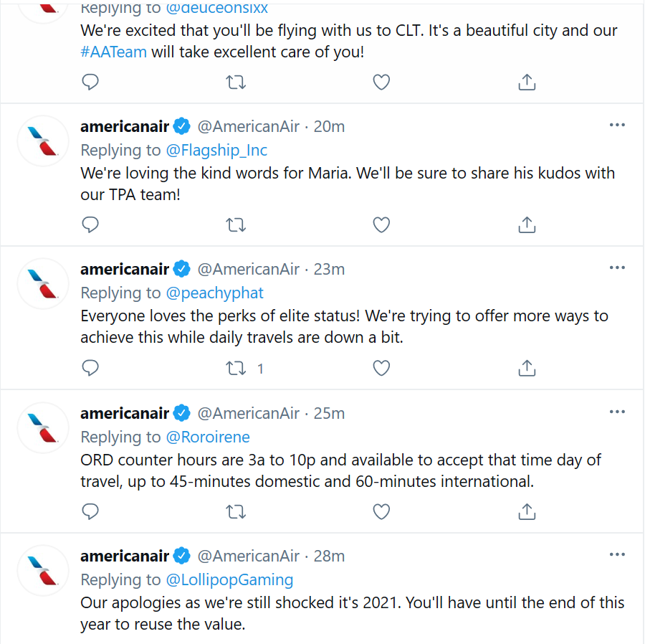Like the CLT flight tweet
The height and width of the screenshot is (644, 645).
381,82
